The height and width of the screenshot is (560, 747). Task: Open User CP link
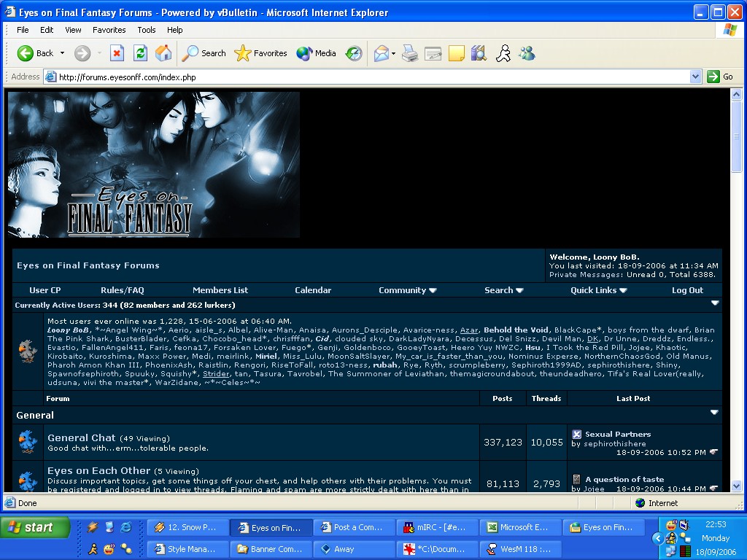pos(44,290)
